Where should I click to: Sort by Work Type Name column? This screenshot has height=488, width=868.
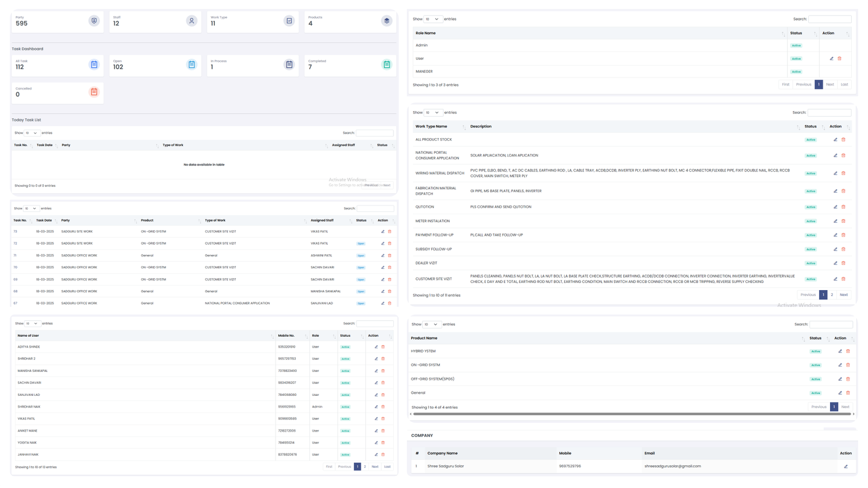coord(440,126)
